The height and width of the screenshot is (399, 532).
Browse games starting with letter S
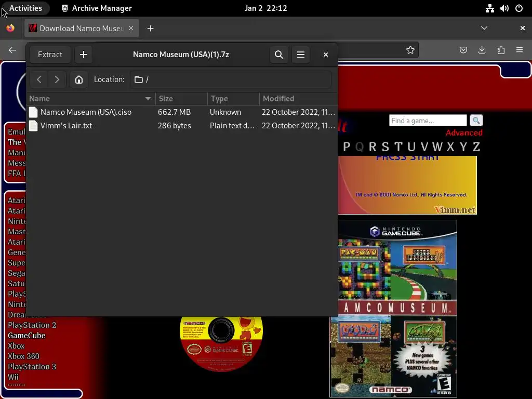click(x=385, y=147)
